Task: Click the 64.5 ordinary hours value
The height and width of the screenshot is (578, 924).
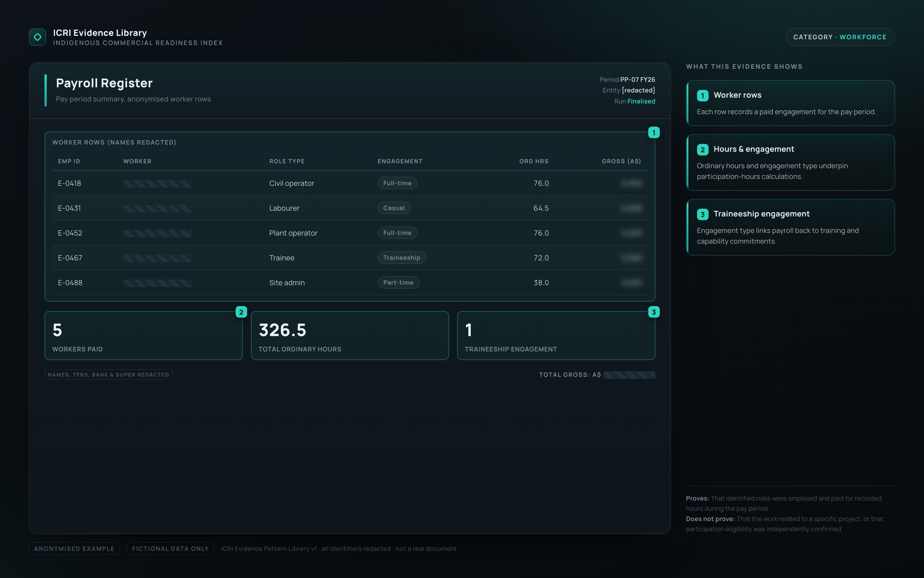Action: coord(541,208)
